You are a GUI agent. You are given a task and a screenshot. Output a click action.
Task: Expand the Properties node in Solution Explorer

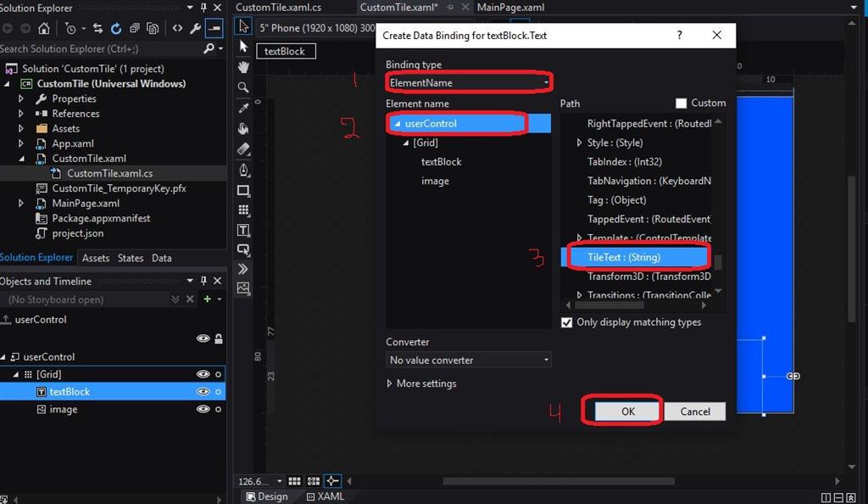[21, 98]
